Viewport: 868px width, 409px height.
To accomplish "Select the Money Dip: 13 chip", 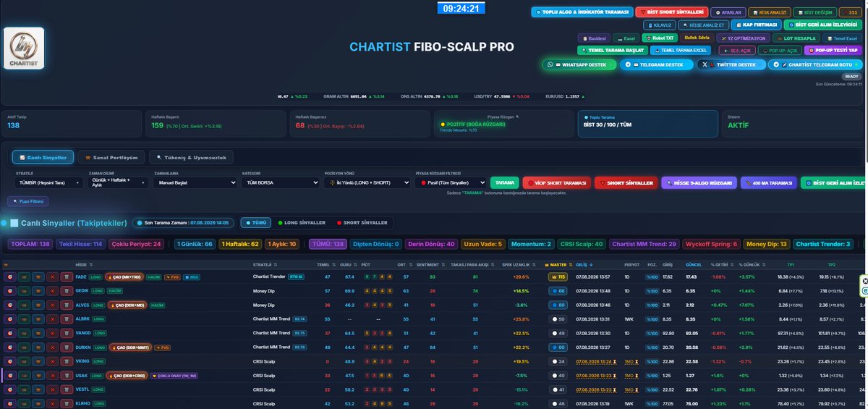I will 768,244.
